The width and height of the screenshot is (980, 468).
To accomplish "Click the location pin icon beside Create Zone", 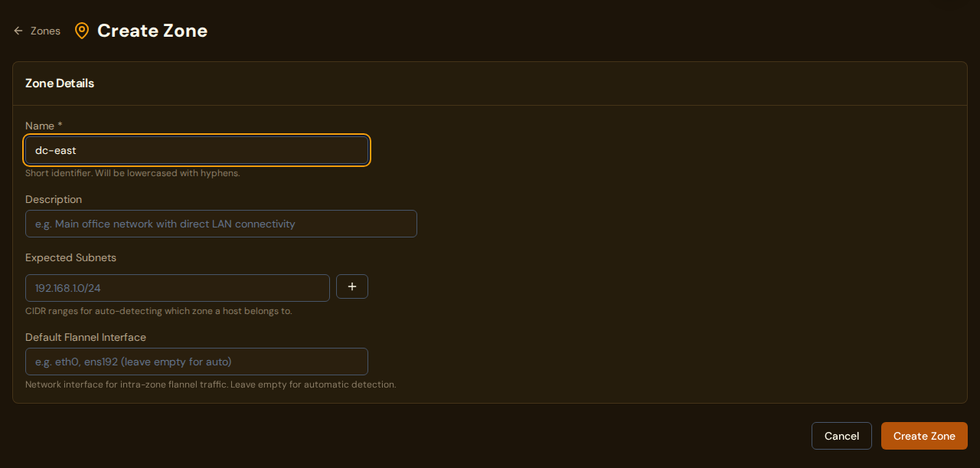I will coord(82,31).
